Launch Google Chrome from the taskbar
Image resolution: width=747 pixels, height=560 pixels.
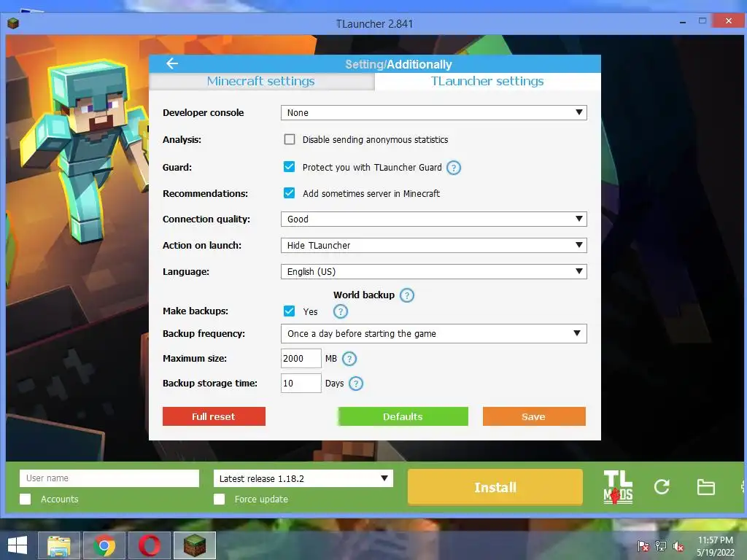click(x=104, y=545)
